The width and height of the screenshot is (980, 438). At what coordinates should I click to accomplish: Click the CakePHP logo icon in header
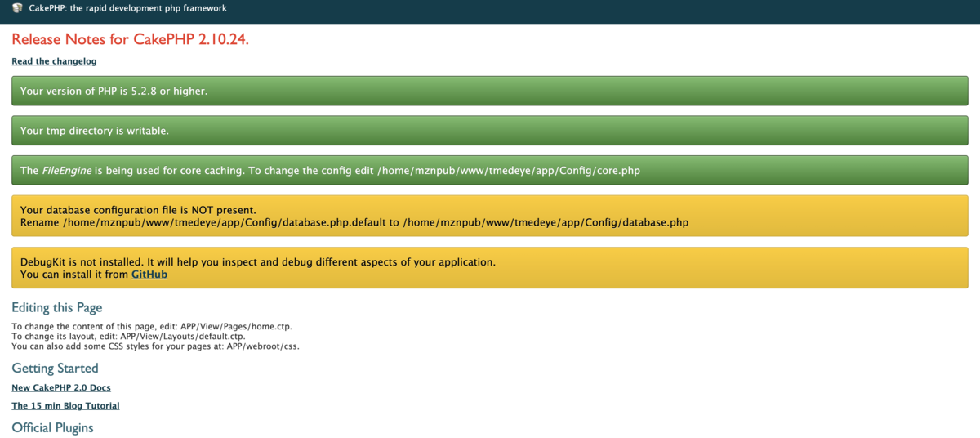pos(17,8)
